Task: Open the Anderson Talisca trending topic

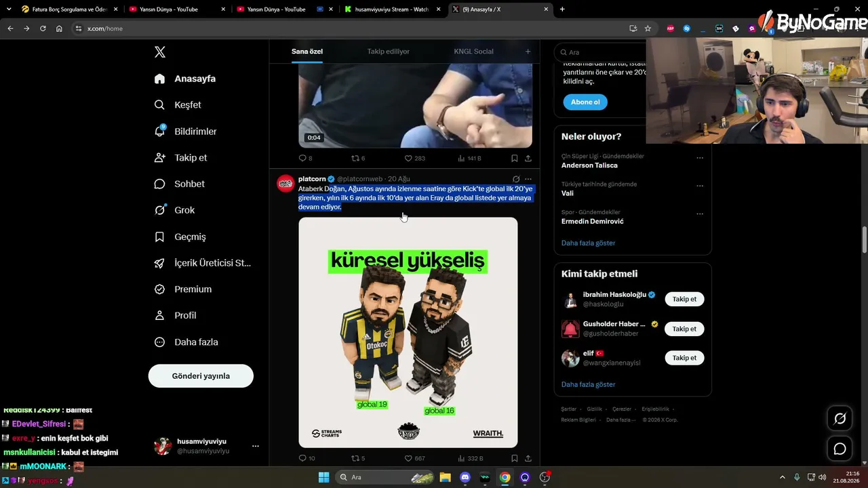Action: click(x=589, y=165)
